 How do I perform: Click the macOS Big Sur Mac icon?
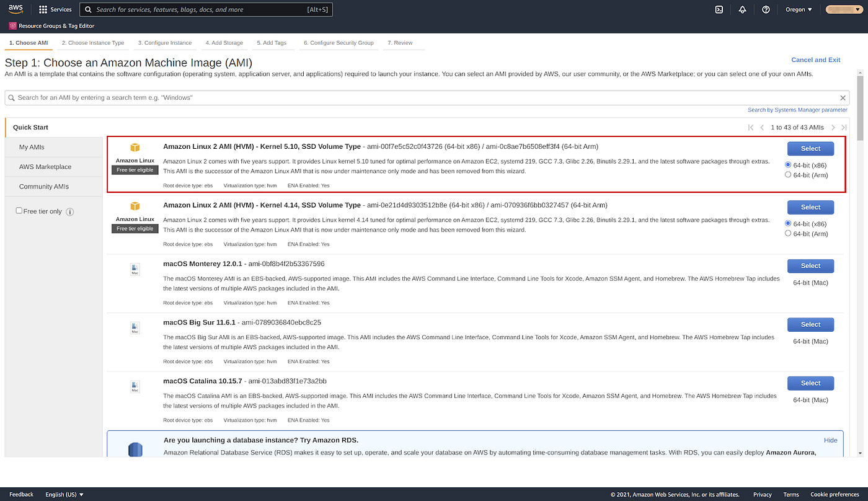[135, 328]
